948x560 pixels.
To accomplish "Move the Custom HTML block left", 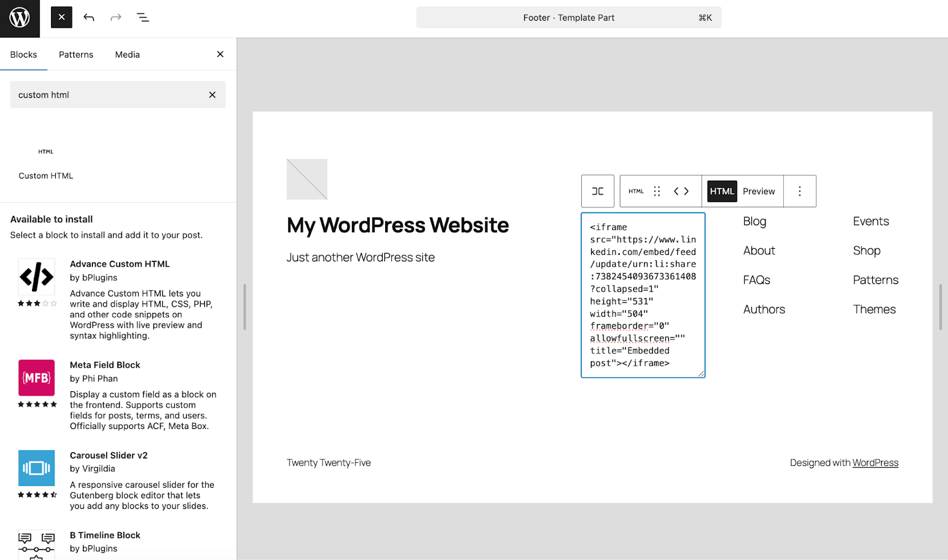I will [677, 191].
